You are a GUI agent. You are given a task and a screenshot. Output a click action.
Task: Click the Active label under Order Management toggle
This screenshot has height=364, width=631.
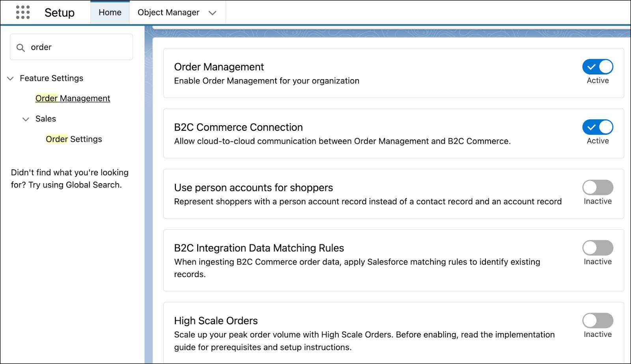[x=597, y=80]
